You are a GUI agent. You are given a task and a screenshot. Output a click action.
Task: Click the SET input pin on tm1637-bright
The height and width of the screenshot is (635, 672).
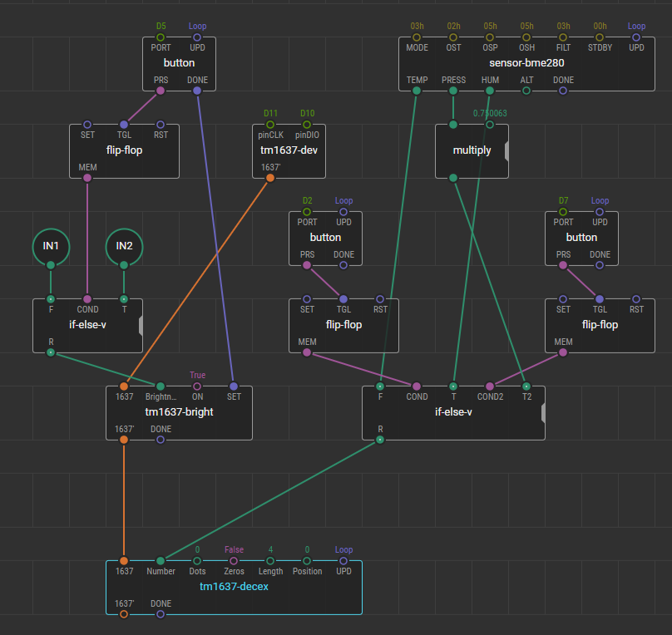(234, 386)
